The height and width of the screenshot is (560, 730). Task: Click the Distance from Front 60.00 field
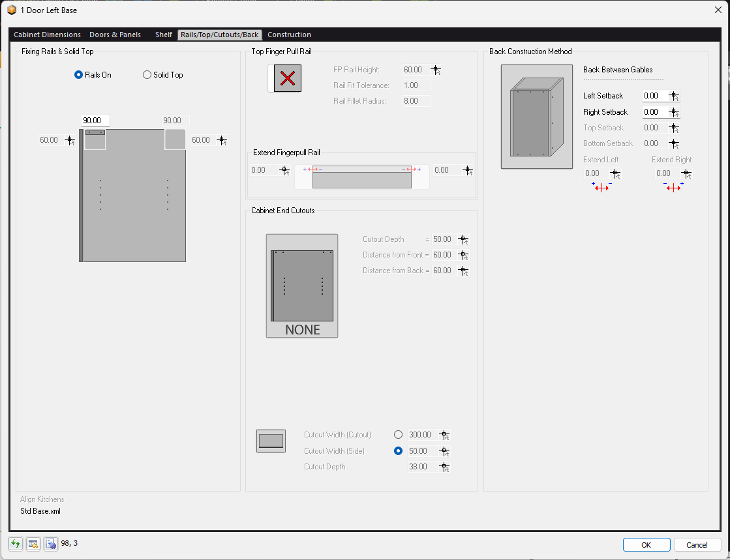[x=444, y=256]
